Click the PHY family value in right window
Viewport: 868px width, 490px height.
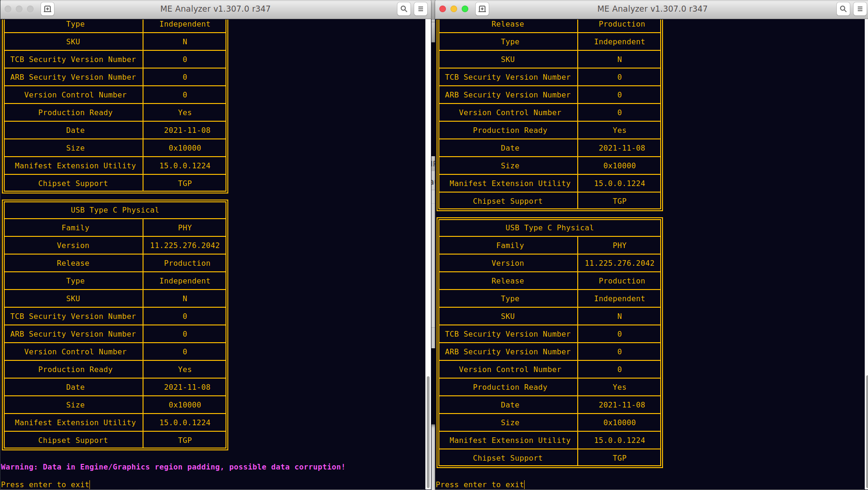click(620, 245)
